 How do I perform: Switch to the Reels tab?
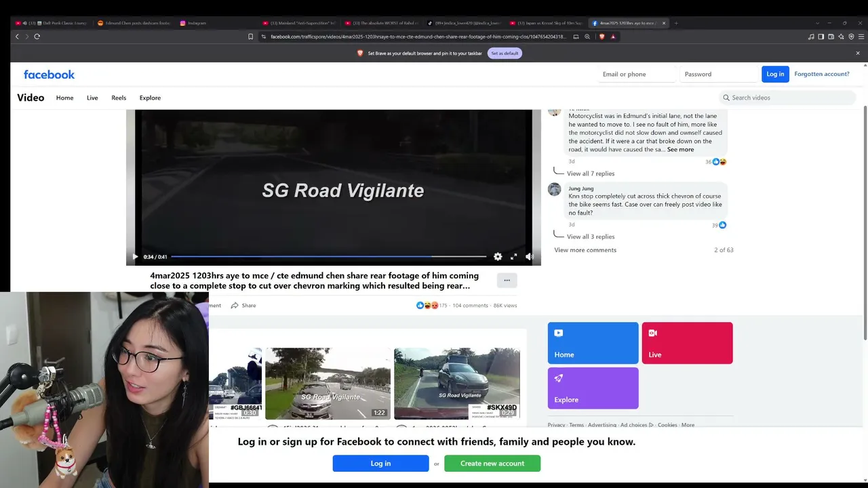tap(119, 98)
